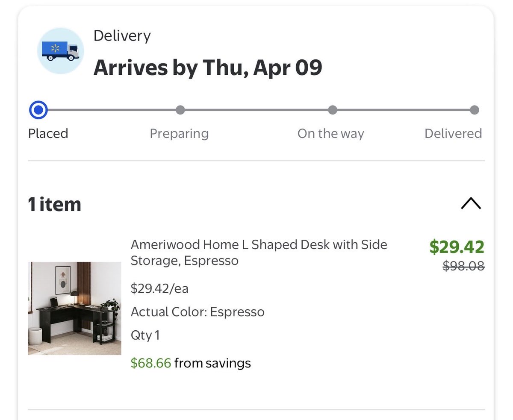Viewport: 513px width, 420px height.
Task: Click the $68.66 from savings text
Action: pyautogui.click(x=191, y=363)
